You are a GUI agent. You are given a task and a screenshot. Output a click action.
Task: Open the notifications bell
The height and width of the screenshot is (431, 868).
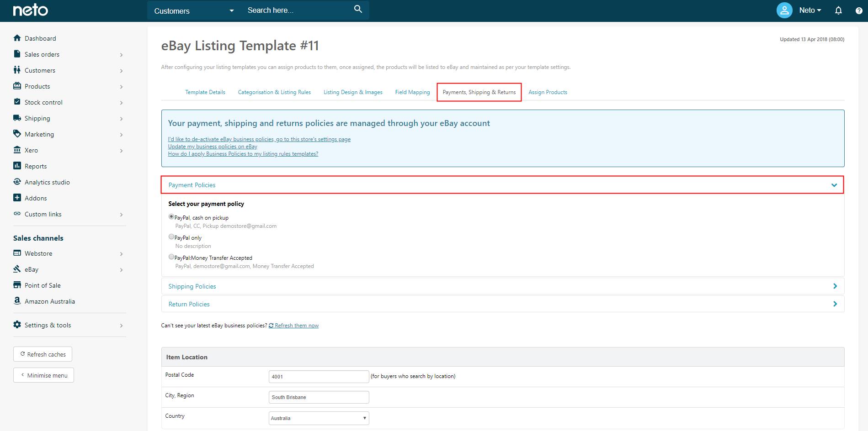pos(838,11)
